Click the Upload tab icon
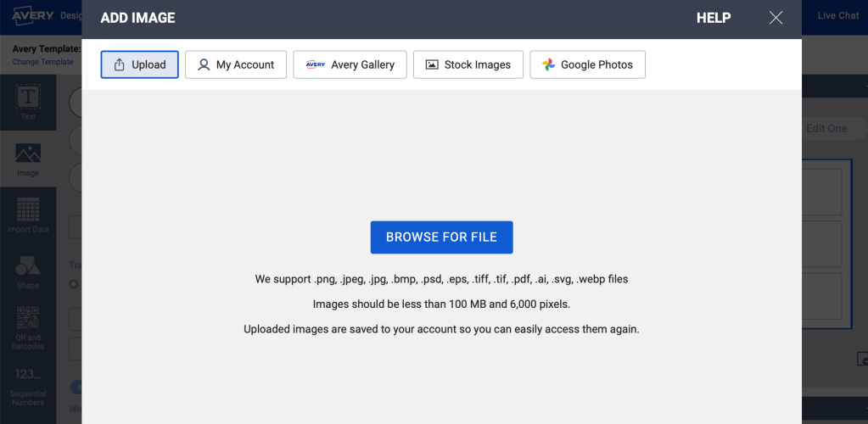Screen dimensions: 868x424 (120, 64)
